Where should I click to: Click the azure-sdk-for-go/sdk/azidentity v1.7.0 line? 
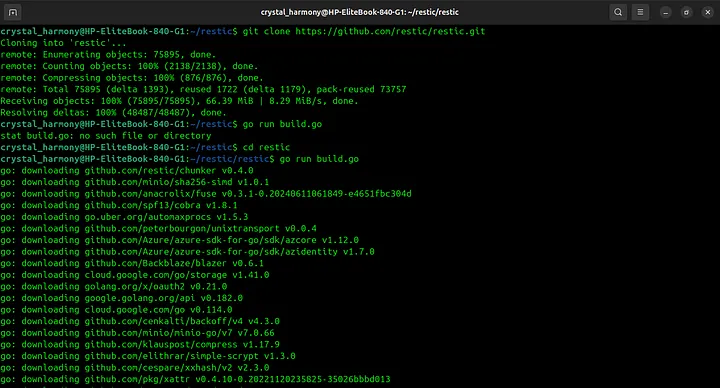[x=187, y=252]
